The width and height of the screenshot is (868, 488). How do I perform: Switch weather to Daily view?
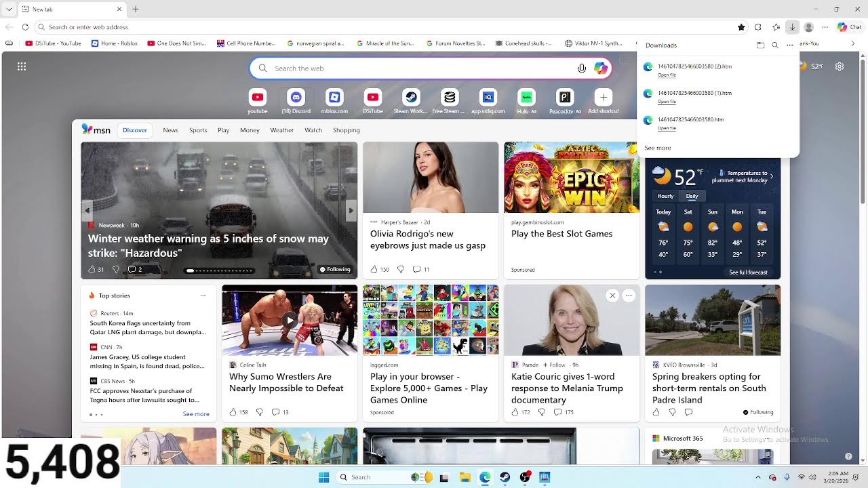[x=692, y=196]
